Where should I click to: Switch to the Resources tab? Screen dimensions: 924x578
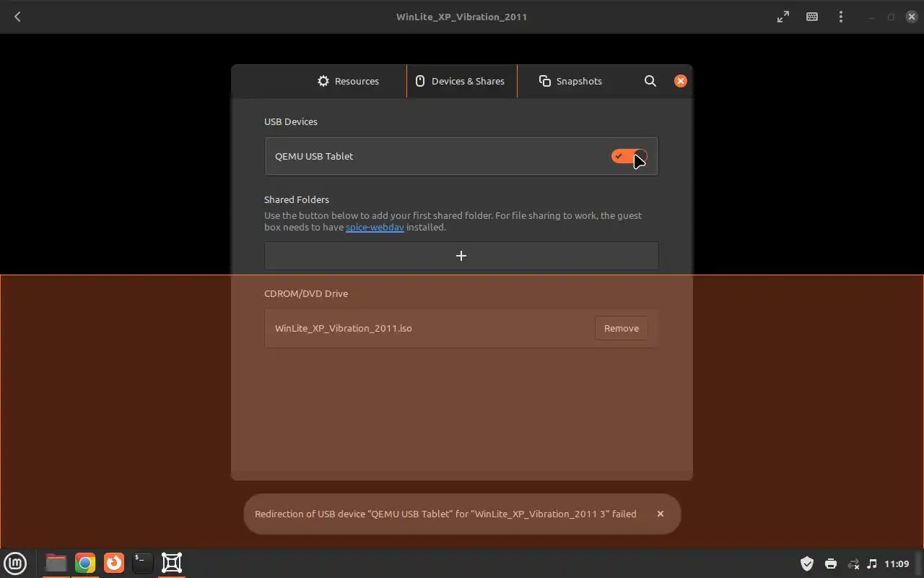coord(348,81)
